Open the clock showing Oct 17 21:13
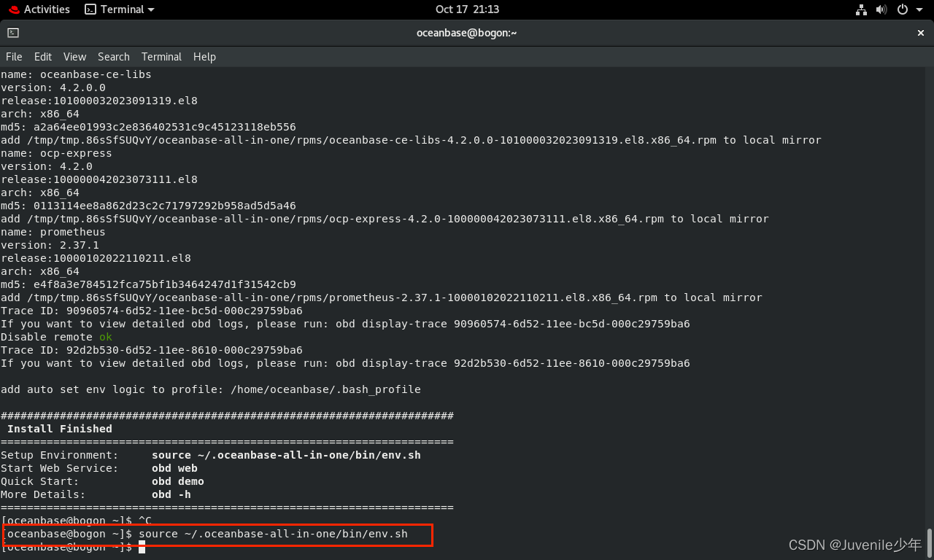The height and width of the screenshot is (560, 934). click(x=467, y=9)
